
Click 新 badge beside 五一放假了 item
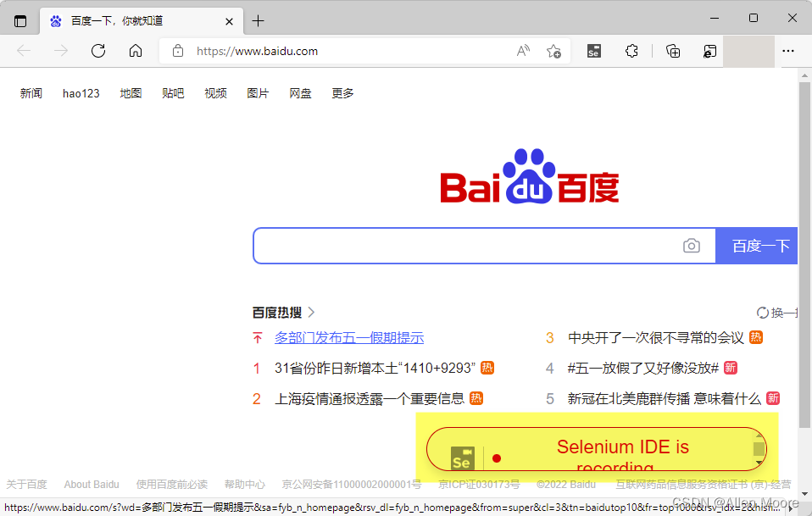730,368
